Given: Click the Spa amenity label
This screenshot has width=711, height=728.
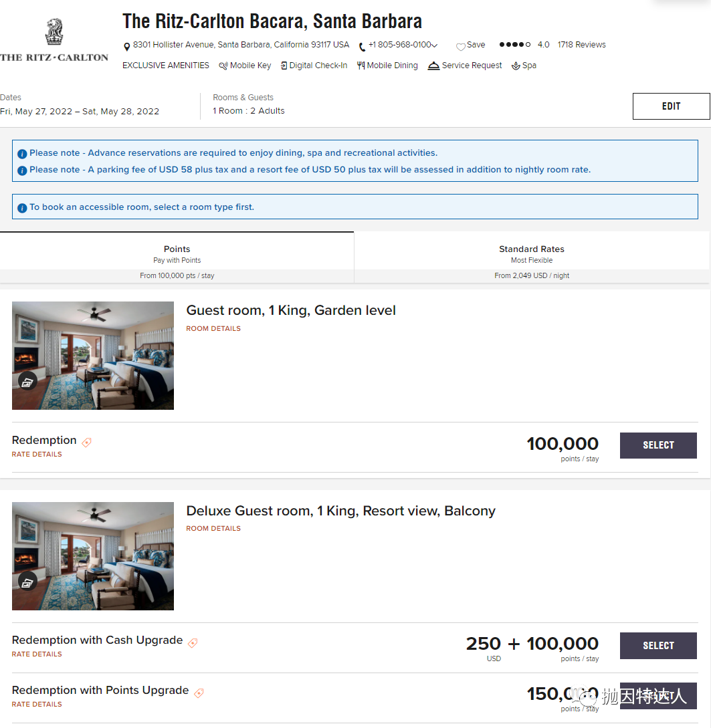Looking at the screenshot, I should (529, 66).
